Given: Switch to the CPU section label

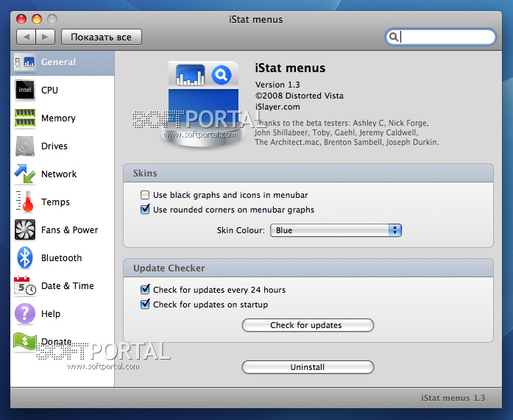Looking at the screenshot, I should pos(49,90).
